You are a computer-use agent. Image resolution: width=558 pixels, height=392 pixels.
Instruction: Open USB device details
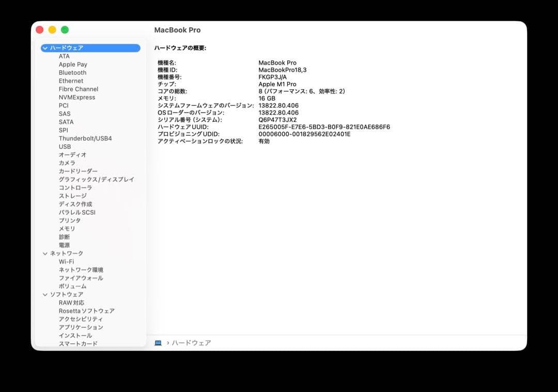pyautogui.click(x=65, y=146)
